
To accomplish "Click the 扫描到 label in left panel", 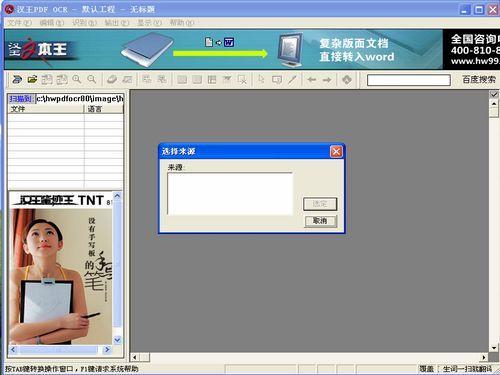I will click(x=20, y=99).
